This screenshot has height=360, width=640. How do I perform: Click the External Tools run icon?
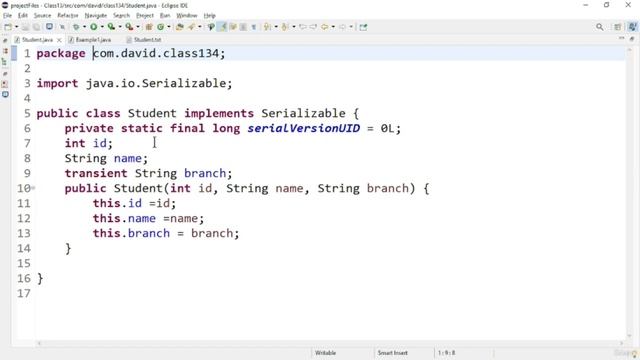pyautogui.click(x=129, y=27)
